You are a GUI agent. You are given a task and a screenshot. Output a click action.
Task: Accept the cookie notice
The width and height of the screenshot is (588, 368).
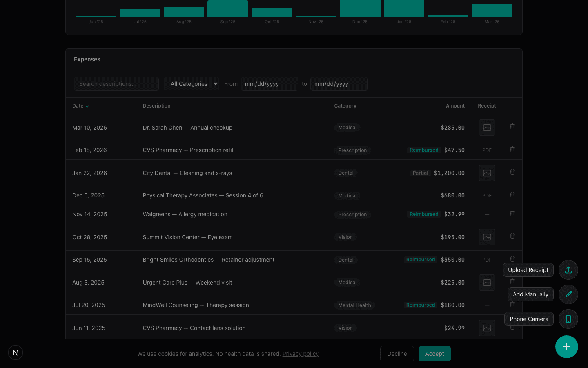point(434,354)
